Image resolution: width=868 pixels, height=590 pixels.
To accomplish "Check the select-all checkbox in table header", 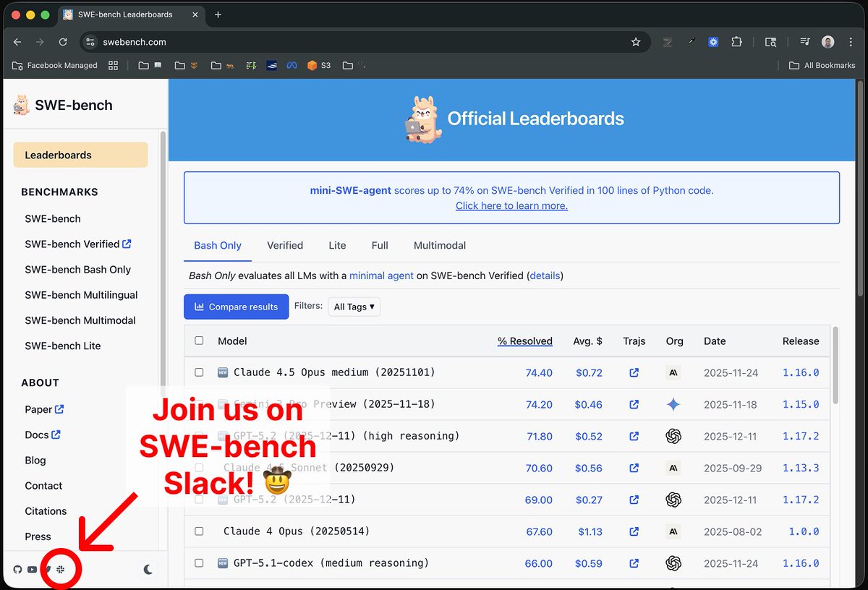I will click(199, 341).
